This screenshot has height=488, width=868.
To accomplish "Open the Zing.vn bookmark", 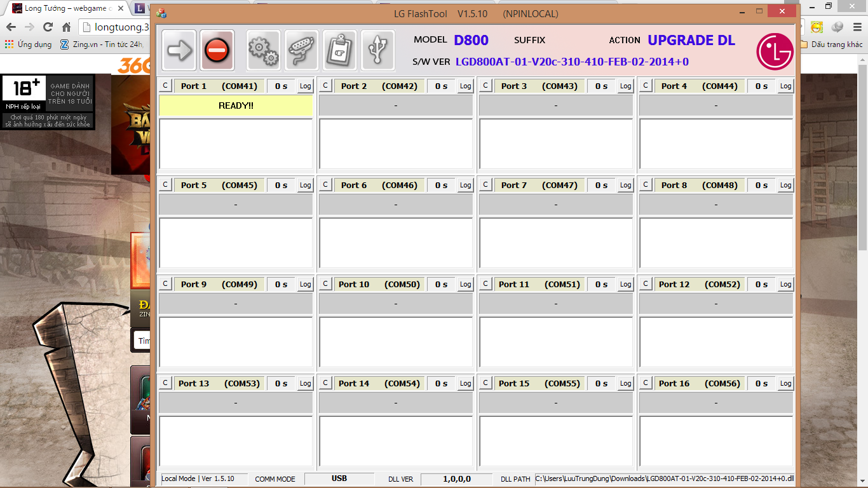I will [102, 44].
